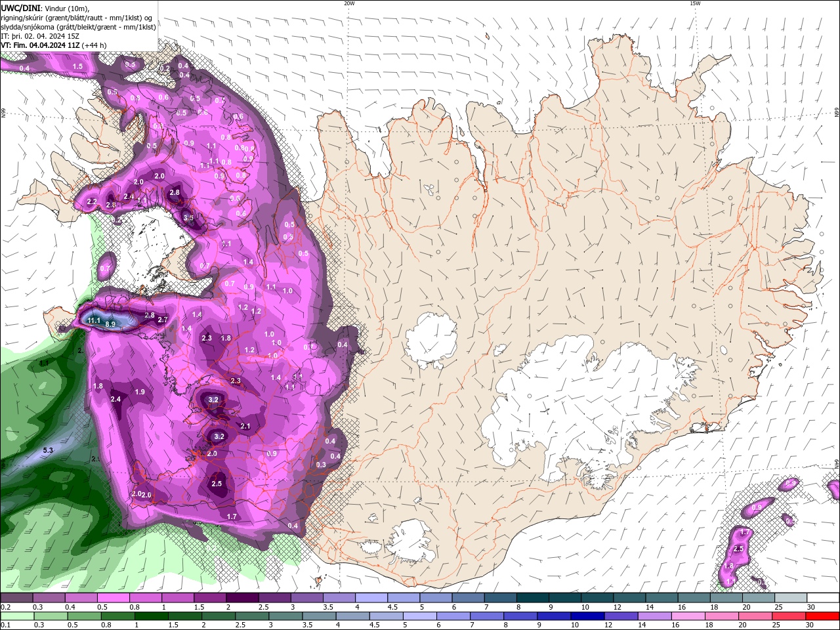Image resolution: width=840 pixels, height=630 pixels.
Task: Click the 'VT: Fim. 04.04.2024 11Z' valid time
Action: click(41, 45)
